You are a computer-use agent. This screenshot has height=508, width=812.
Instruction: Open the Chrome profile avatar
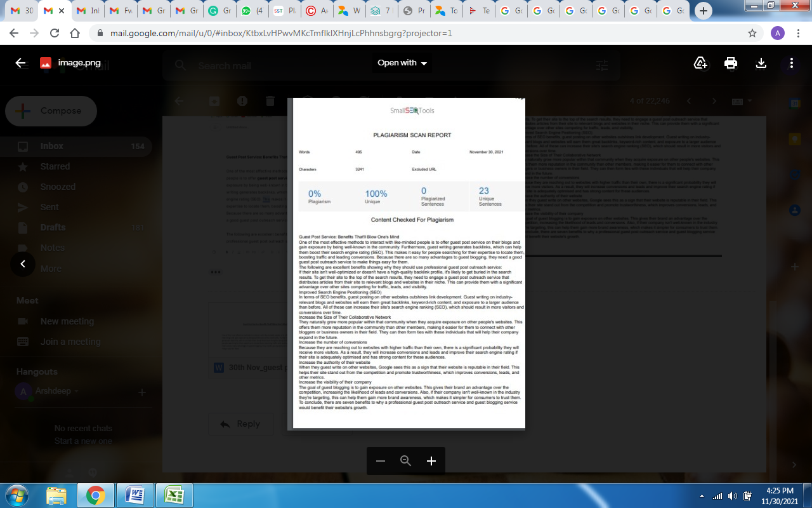[778, 33]
